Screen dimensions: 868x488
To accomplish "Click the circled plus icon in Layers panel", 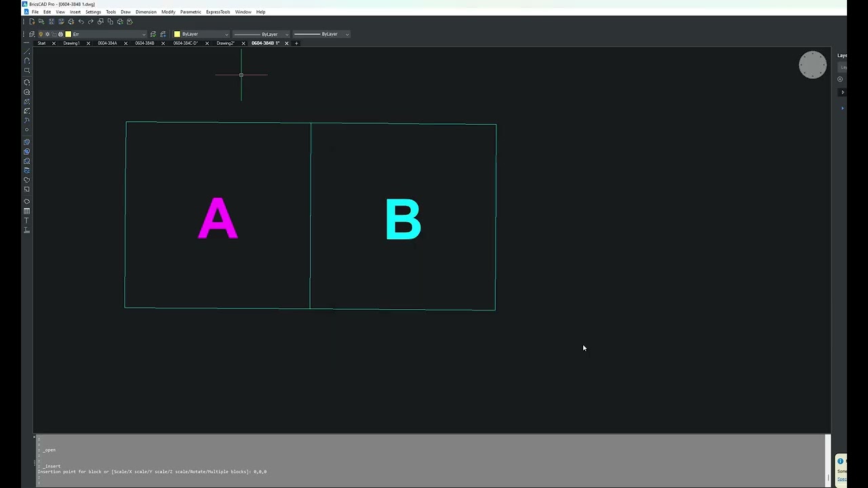I will 840,79.
